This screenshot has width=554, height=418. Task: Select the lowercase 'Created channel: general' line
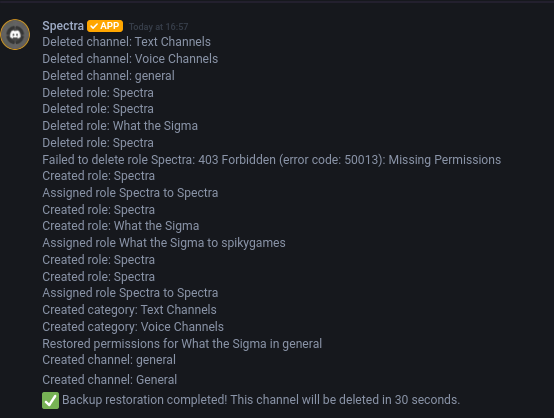[x=109, y=360]
